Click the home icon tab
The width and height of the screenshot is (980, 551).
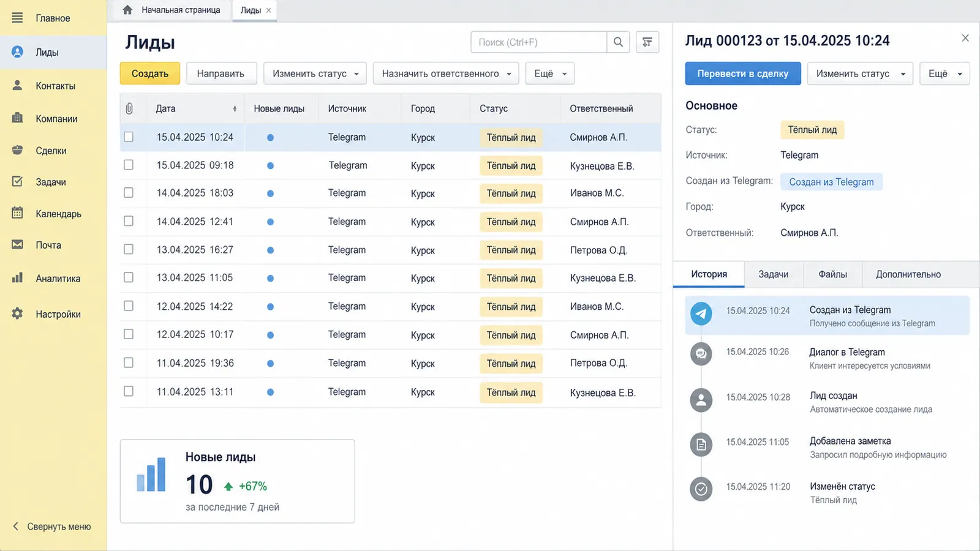coord(127,10)
